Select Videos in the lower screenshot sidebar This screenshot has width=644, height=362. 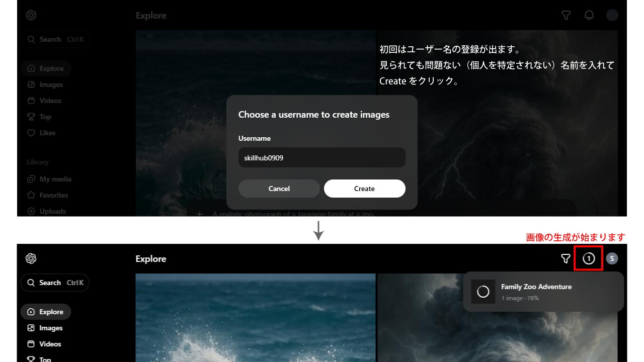coord(44,344)
